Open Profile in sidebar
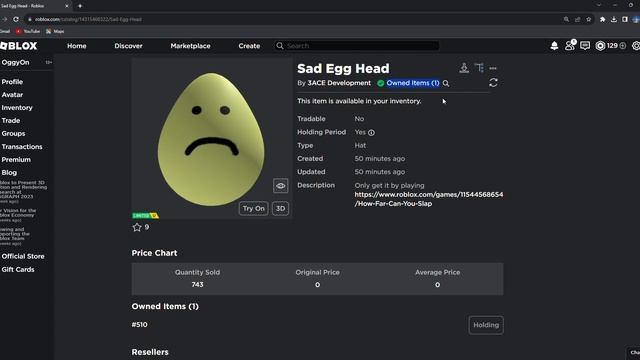This screenshot has height=360, width=640. point(12,82)
